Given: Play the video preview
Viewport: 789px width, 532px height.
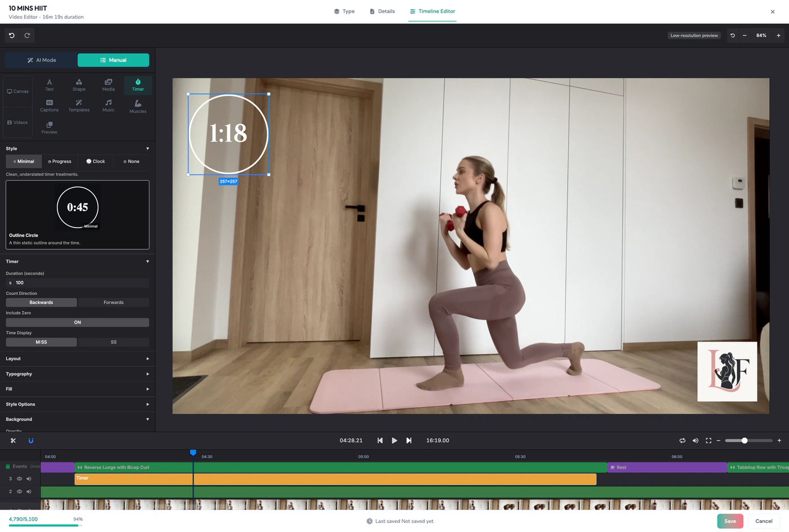Looking at the screenshot, I should coord(394,441).
